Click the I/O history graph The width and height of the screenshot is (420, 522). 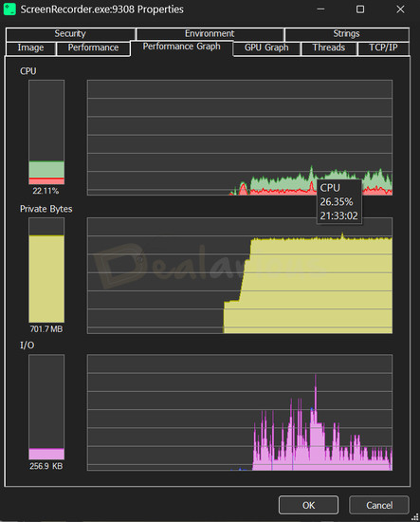[x=240, y=413]
